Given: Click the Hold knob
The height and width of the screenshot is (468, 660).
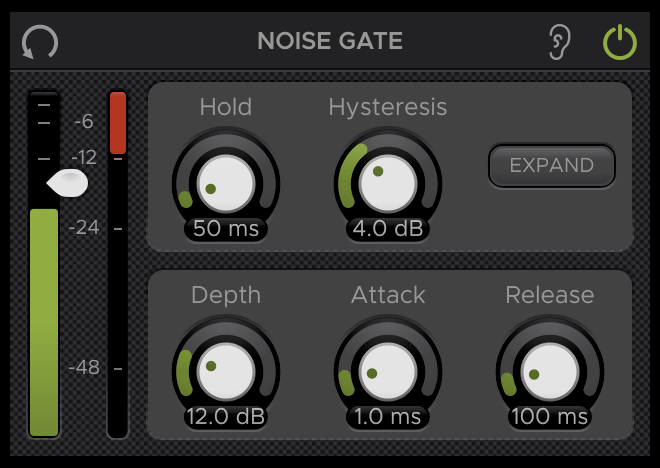Looking at the screenshot, I should [226, 184].
